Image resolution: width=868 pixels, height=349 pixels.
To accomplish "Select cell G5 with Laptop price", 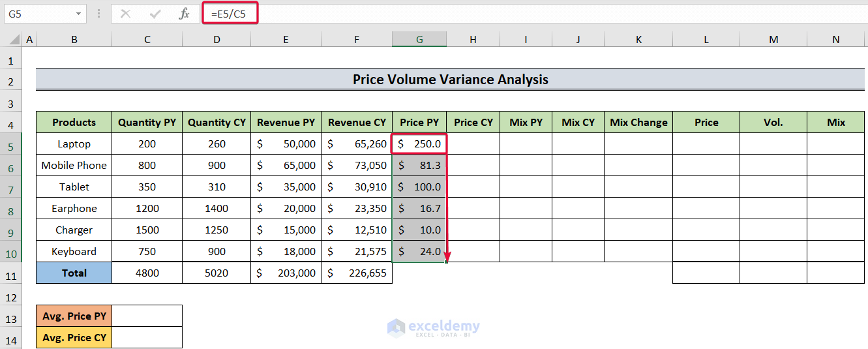I will pos(419,144).
